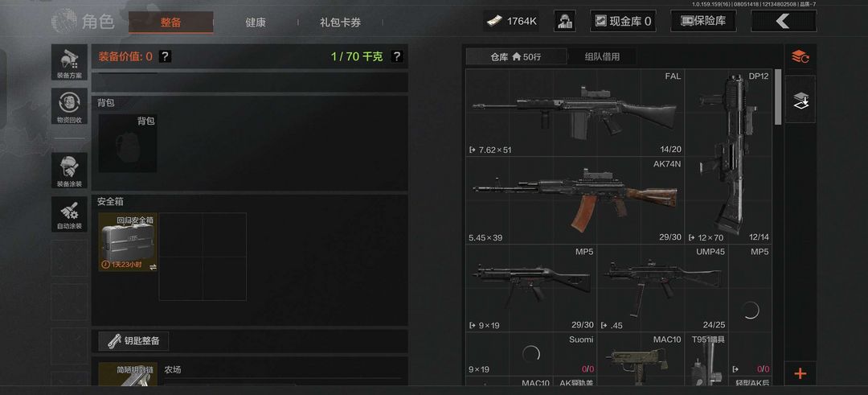Open the 装备方案 loadout preset icon
This screenshot has height=395, width=868.
pos(69,62)
